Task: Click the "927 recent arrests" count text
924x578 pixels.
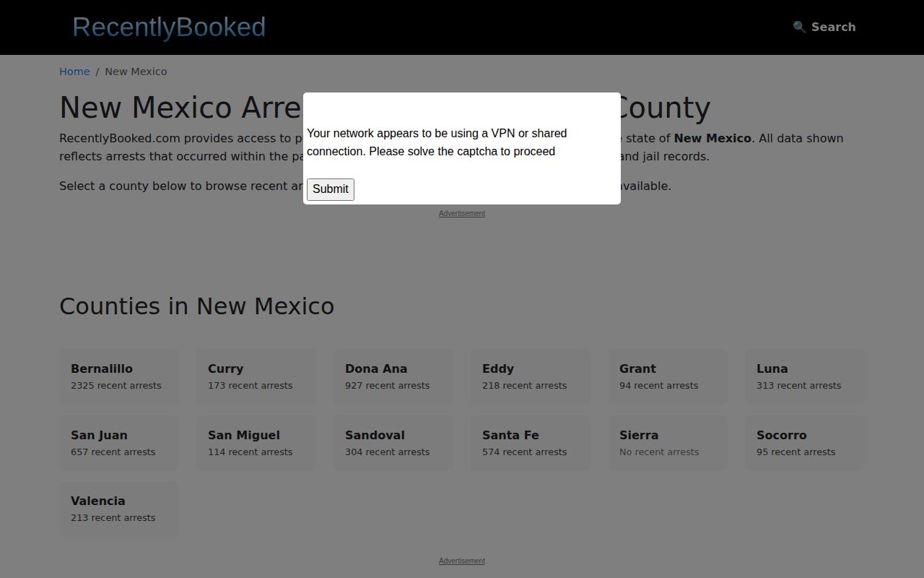Action: pos(387,386)
